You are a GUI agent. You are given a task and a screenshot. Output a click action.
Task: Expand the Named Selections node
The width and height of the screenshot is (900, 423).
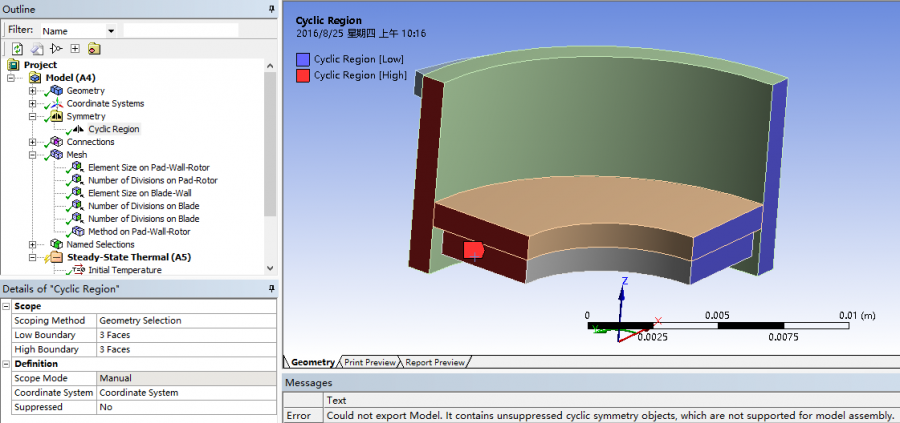coord(32,245)
